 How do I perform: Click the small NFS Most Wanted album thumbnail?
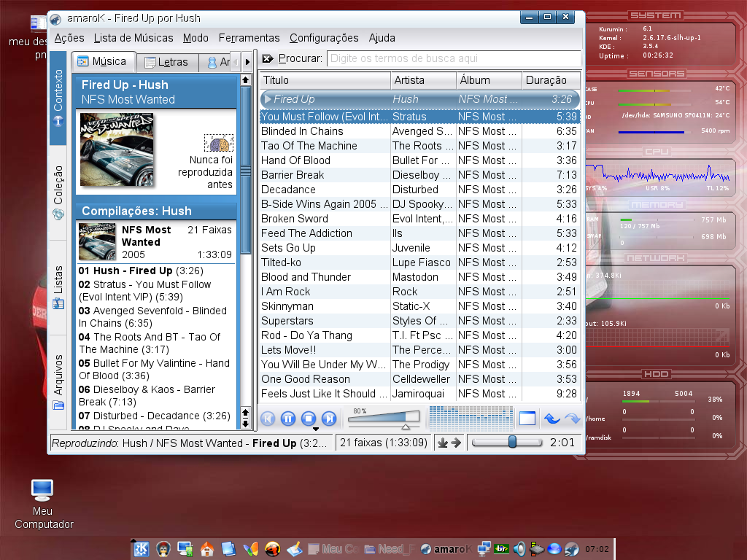[x=97, y=241]
